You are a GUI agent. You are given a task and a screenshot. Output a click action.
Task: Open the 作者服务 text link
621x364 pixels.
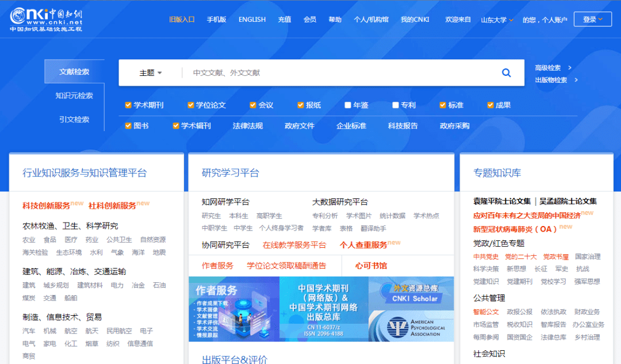(217, 266)
